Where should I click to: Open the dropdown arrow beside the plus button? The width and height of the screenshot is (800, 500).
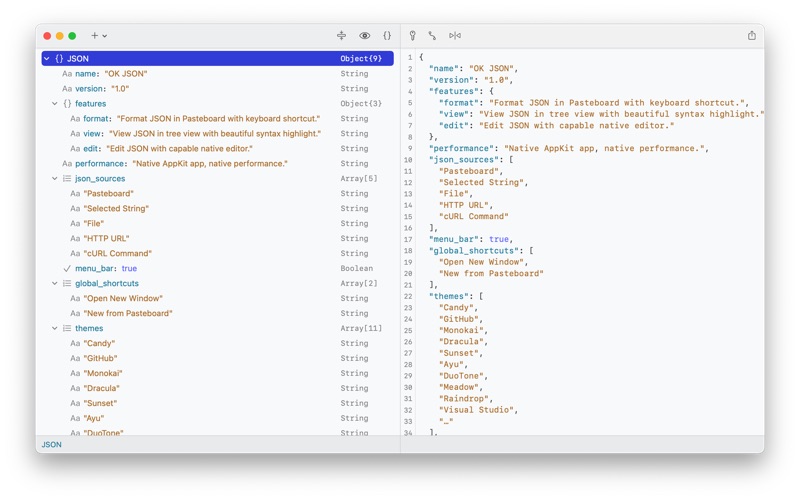105,36
